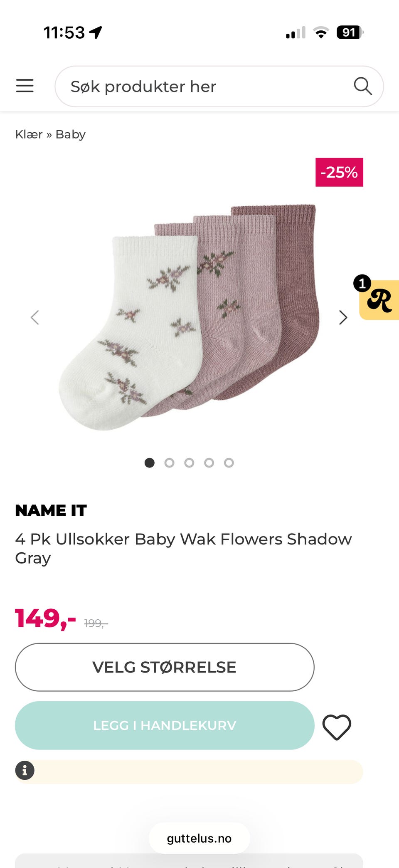Show previous product image arrow
This screenshot has width=399, height=868.
click(35, 317)
